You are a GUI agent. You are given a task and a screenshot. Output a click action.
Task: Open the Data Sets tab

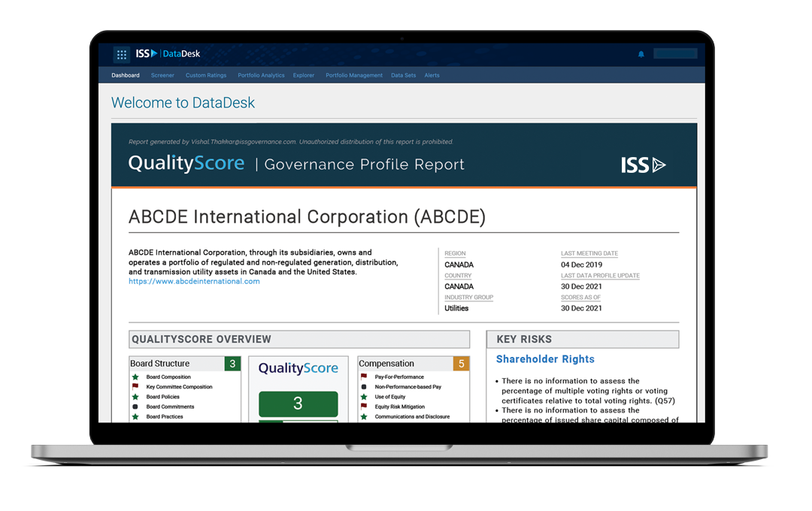coord(404,76)
